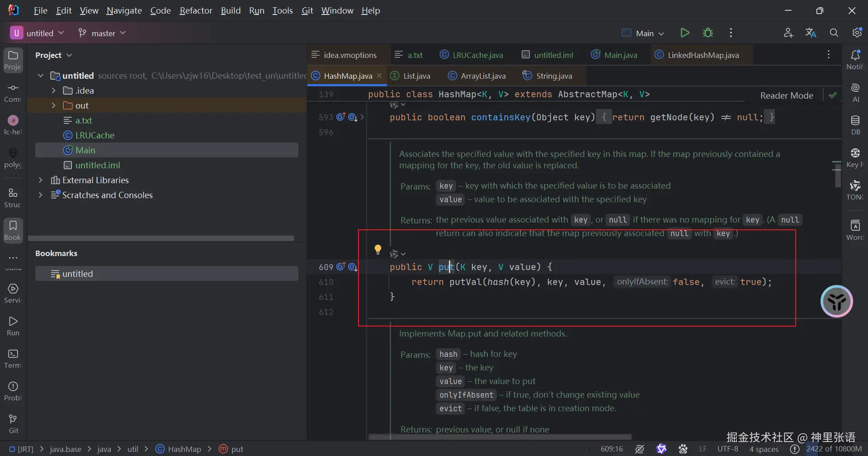Open the Main run configuration dropdown
The width and height of the screenshot is (868, 456).
[x=644, y=33]
